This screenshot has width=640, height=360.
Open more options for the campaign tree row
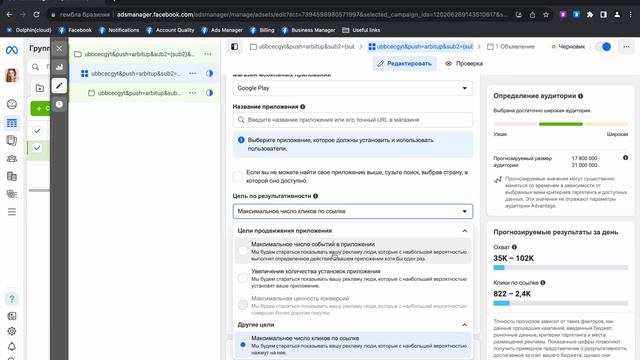[208, 54]
